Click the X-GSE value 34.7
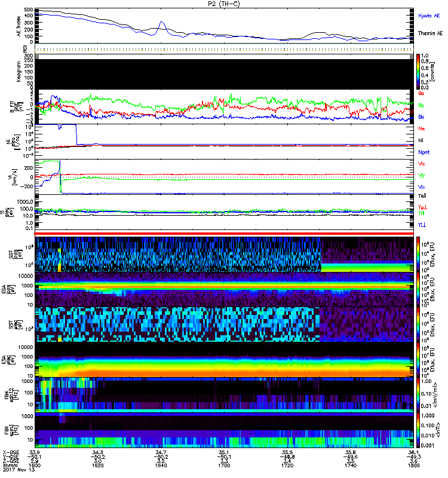 pyautogui.click(x=161, y=452)
